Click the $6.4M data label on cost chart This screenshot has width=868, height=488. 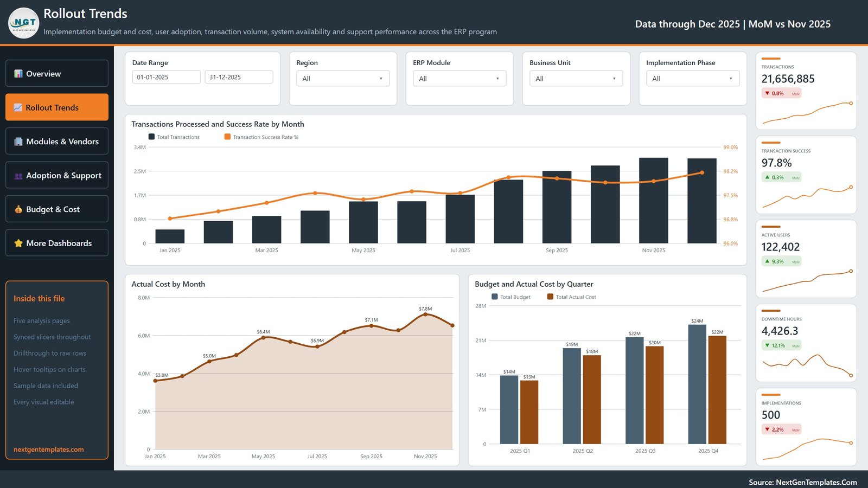(263, 332)
